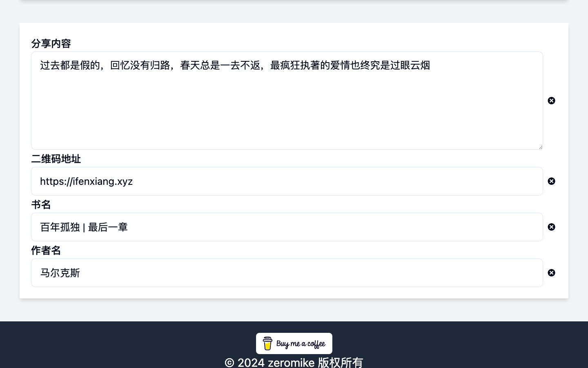The image size is (588, 368).
Task: Grab the textarea resize handle corner
Action: [540, 147]
